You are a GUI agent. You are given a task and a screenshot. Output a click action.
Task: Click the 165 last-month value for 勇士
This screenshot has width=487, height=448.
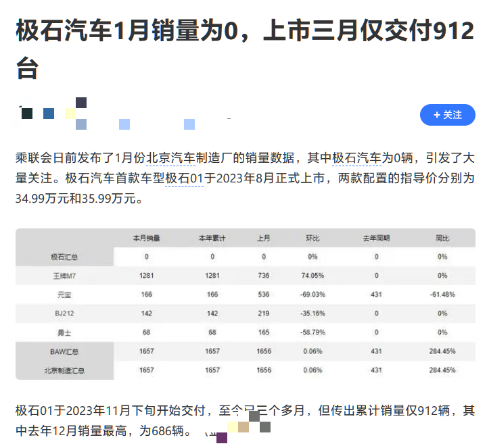pyautogui.click(x=263, y=332)
